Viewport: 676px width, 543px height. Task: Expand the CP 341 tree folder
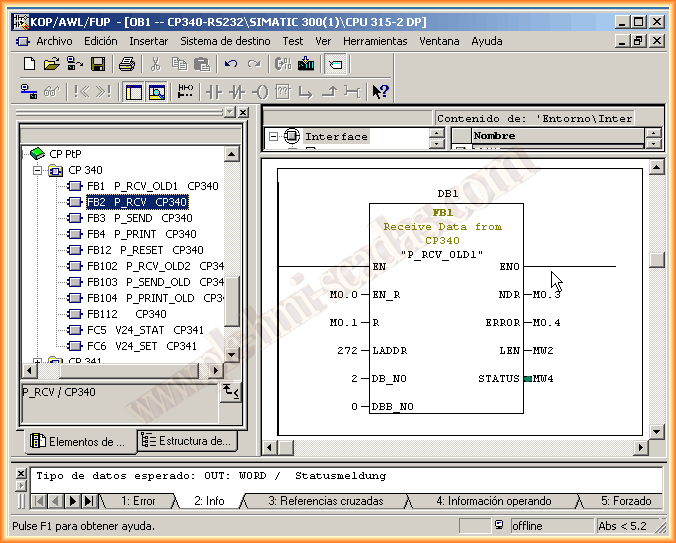(38, 361)
